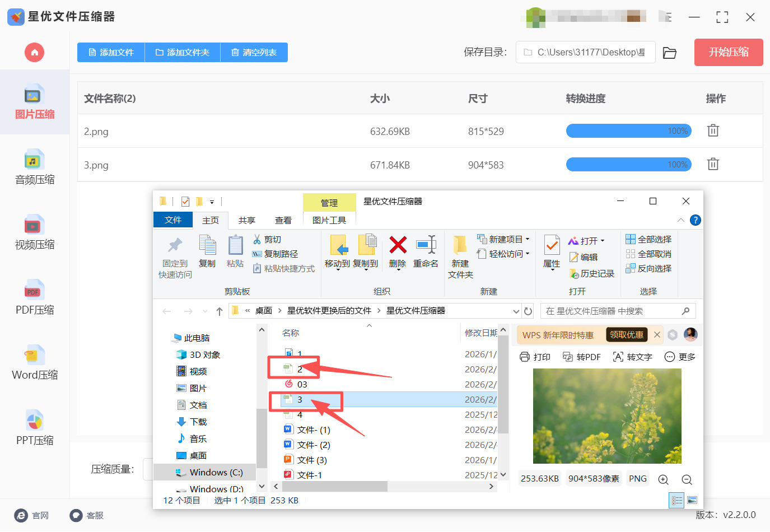
Task: Delete 2.png from the compression list
Action: point(713,130)
